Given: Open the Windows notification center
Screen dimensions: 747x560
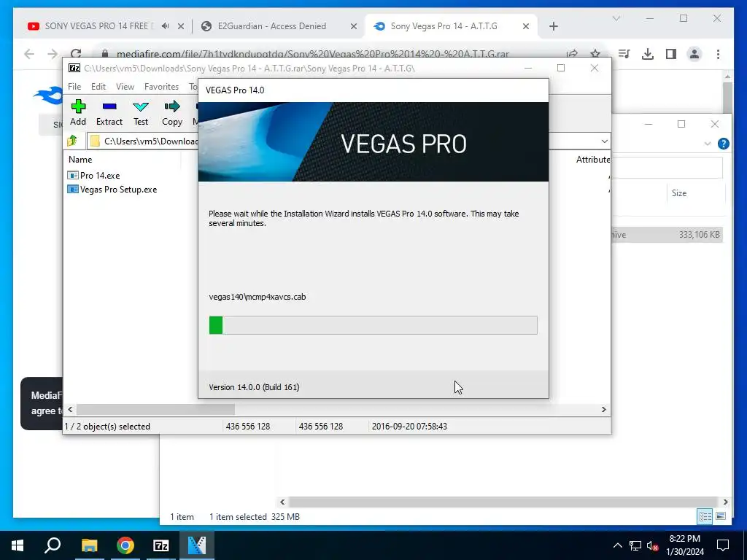Looking at the screenshot, I should click(x=723, y=545).
